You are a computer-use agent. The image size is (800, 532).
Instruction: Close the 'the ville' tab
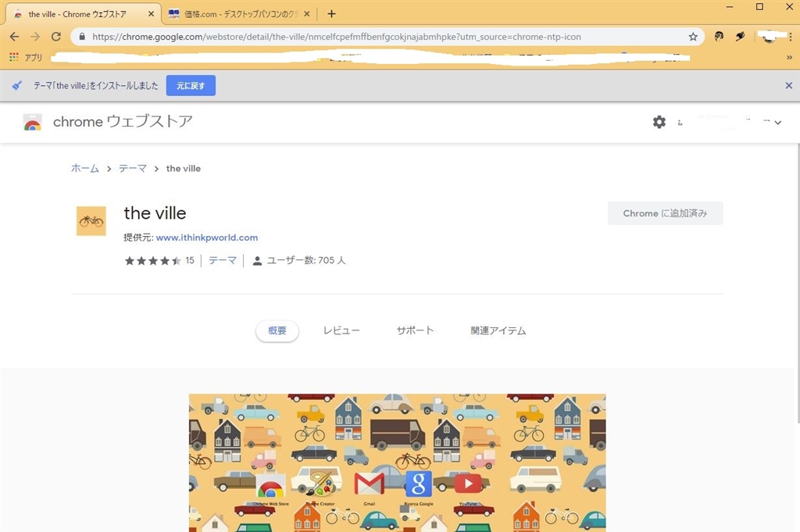click(151, 14)
